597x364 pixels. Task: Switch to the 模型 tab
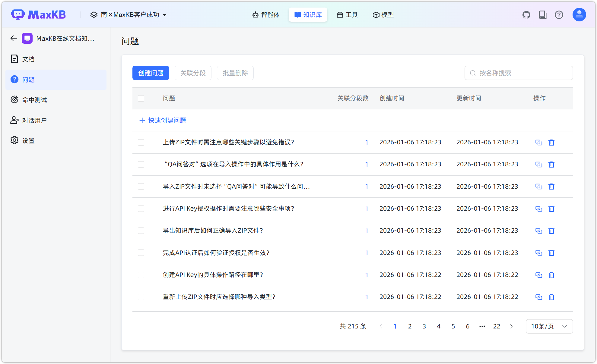click(x=383, y=14)
